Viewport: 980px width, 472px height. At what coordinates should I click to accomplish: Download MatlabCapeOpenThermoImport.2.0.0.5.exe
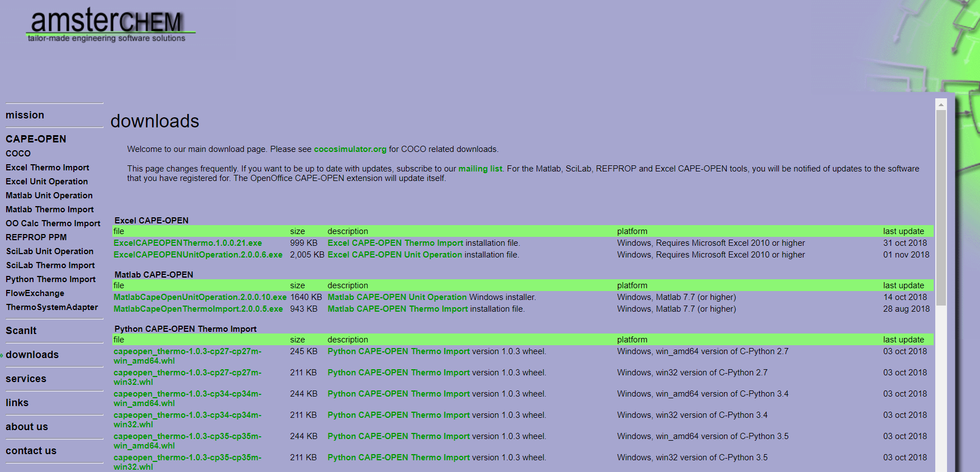click(198, 309)
